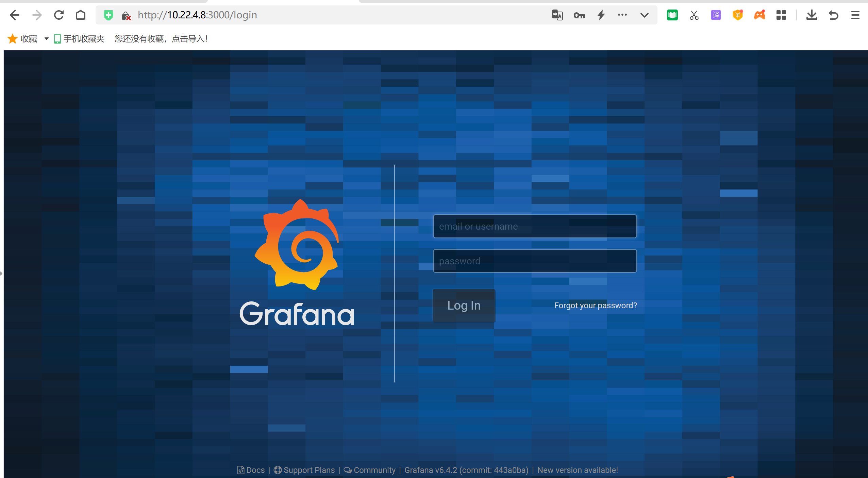Click New version available link
Viewport: 868px width, 478px height.
578,470
